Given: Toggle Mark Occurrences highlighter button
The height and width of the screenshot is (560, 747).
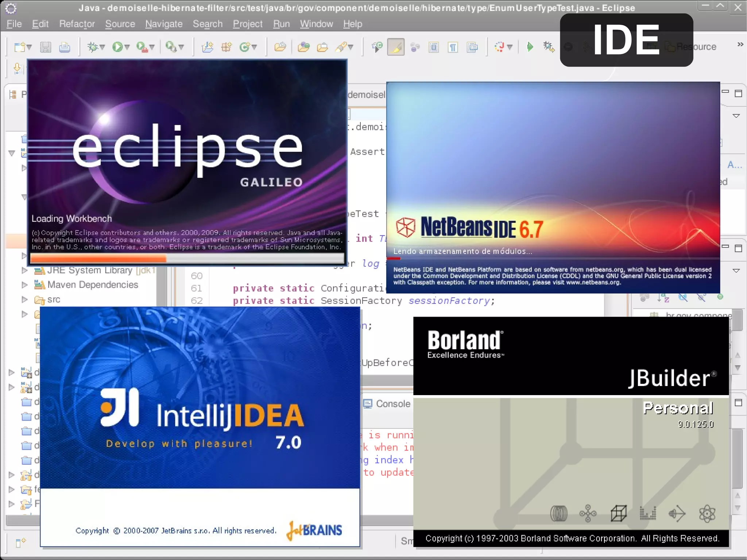Looking at the screenshot, I should 396,47.
